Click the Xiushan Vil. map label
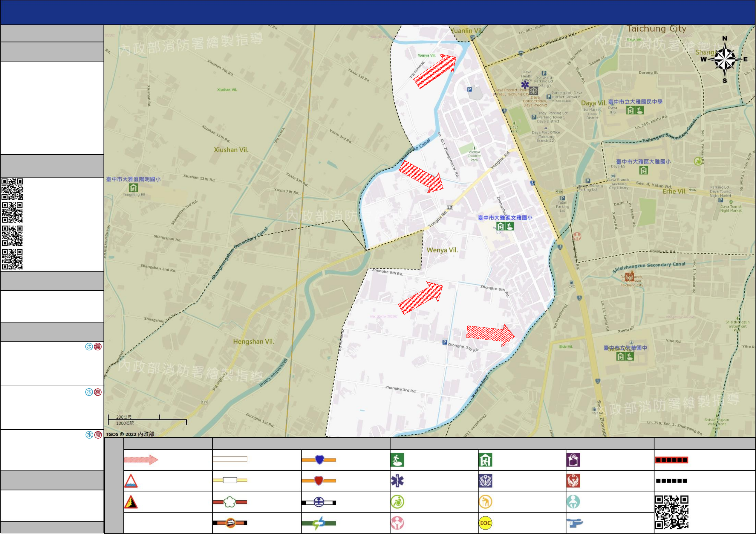756x534 pixels. pos(231,149)
